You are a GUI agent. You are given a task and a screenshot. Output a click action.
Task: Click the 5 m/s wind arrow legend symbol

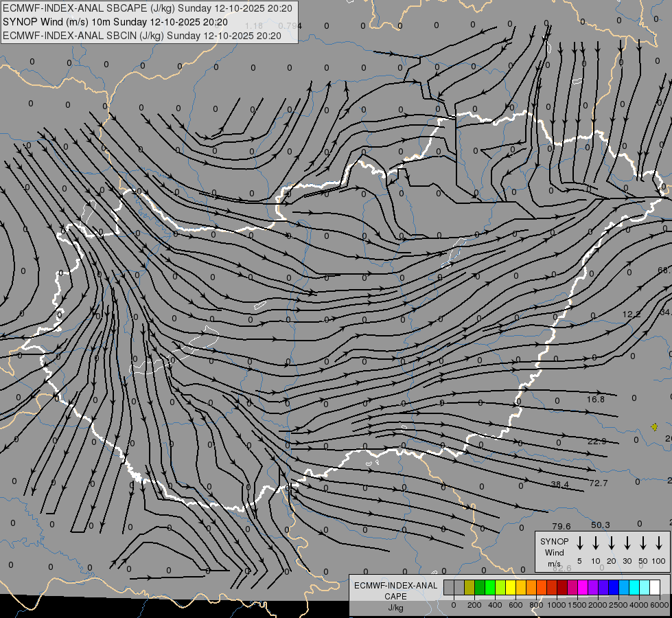tap(579, 543)
